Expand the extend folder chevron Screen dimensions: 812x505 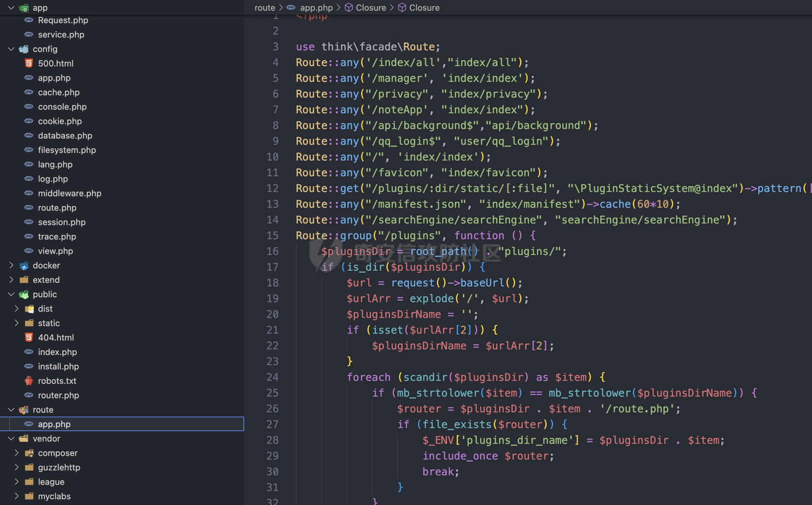click(11, 280)
